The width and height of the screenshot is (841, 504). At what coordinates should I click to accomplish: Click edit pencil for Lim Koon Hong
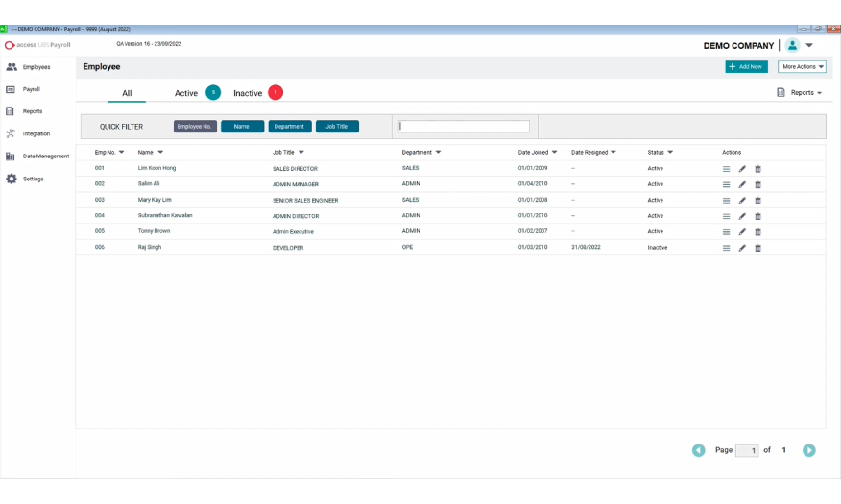click(x=742, y=169)
